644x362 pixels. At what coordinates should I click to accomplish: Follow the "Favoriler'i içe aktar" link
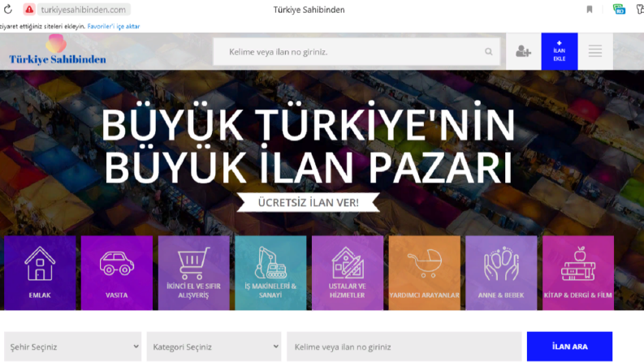(114, 26)
